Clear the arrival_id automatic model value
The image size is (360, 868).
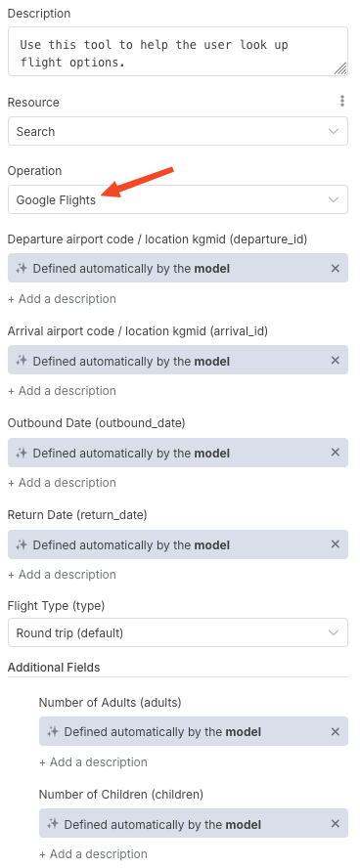[336, 361]
